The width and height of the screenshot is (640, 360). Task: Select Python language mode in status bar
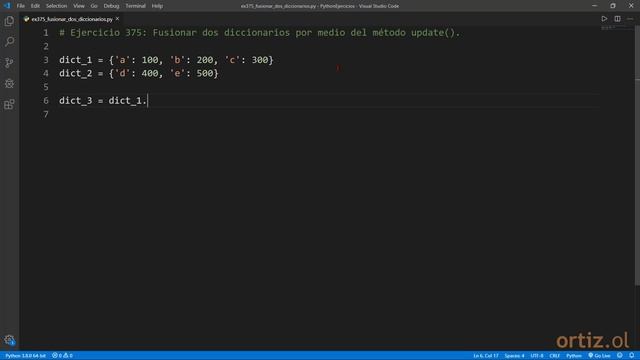573,356
